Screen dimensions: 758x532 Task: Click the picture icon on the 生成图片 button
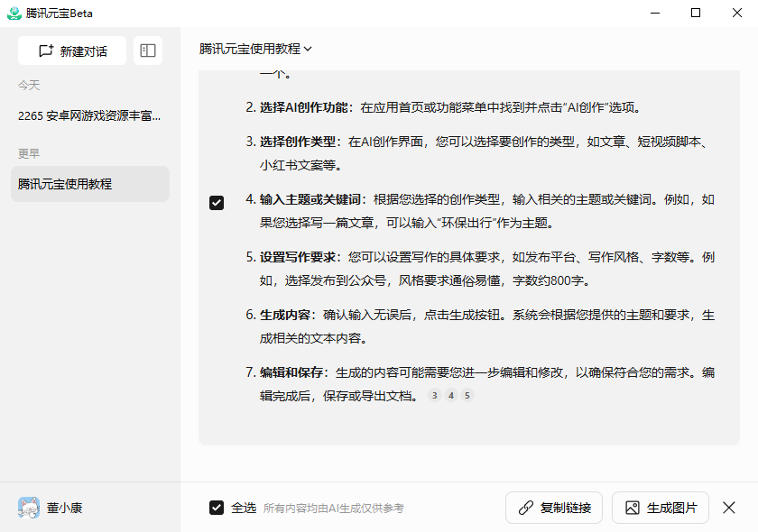tap(631, 508)
